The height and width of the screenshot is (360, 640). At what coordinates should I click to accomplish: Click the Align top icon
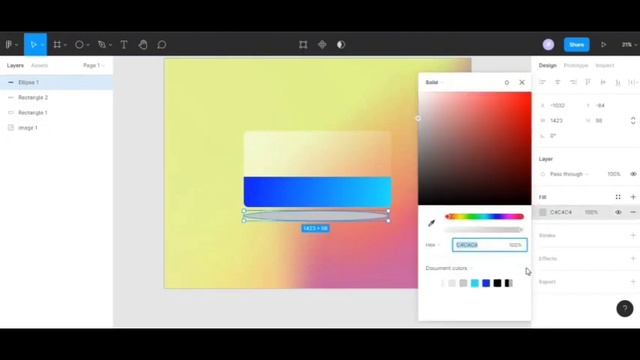click(x=588, y=82)
